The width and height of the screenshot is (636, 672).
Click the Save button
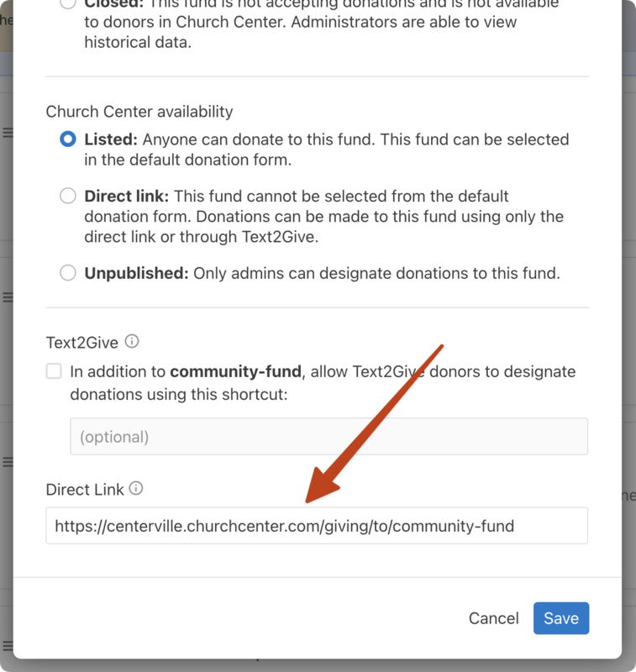560,617
